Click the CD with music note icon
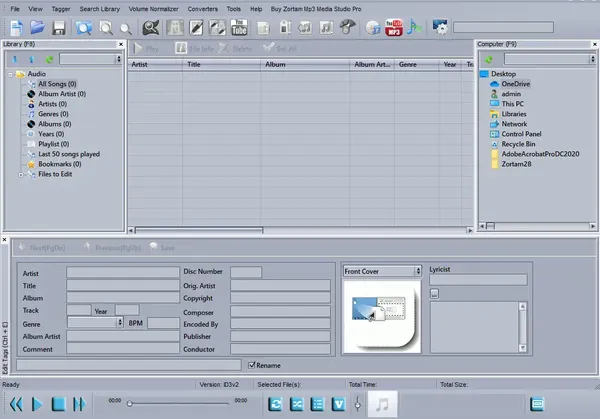Viewport: 600px width, 419px height. tap(372, 28)
